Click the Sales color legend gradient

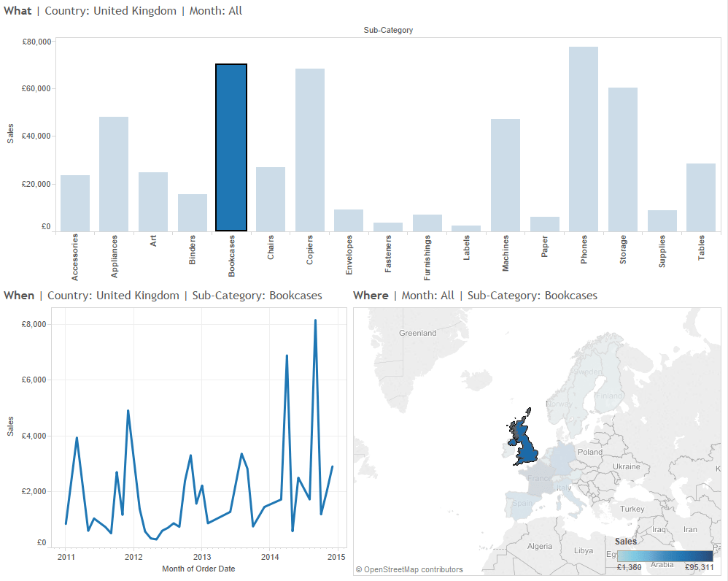point(665,555)
